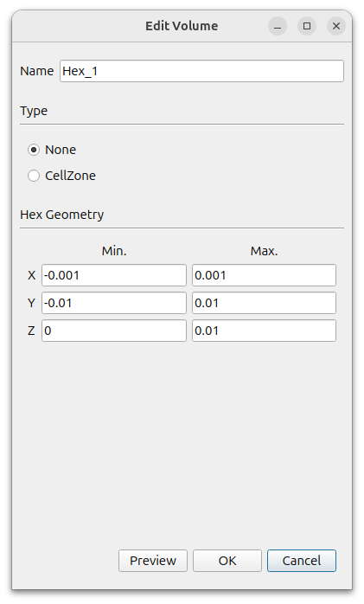This screenshot has width=364, height=604.
Task: Click the Edit Volume title bar
Action: click(182, 26)
